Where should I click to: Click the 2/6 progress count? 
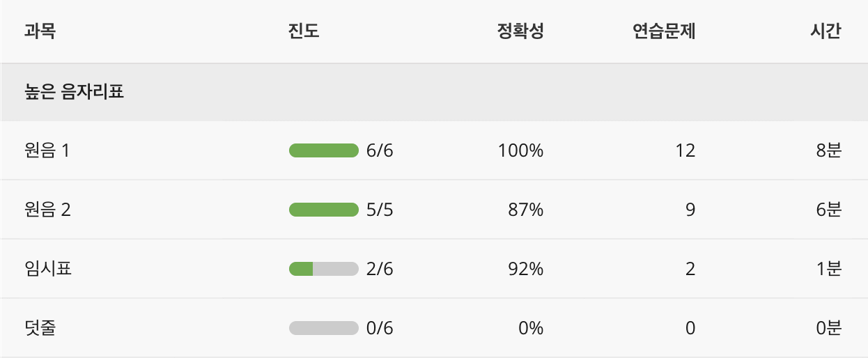coord(380,269)
